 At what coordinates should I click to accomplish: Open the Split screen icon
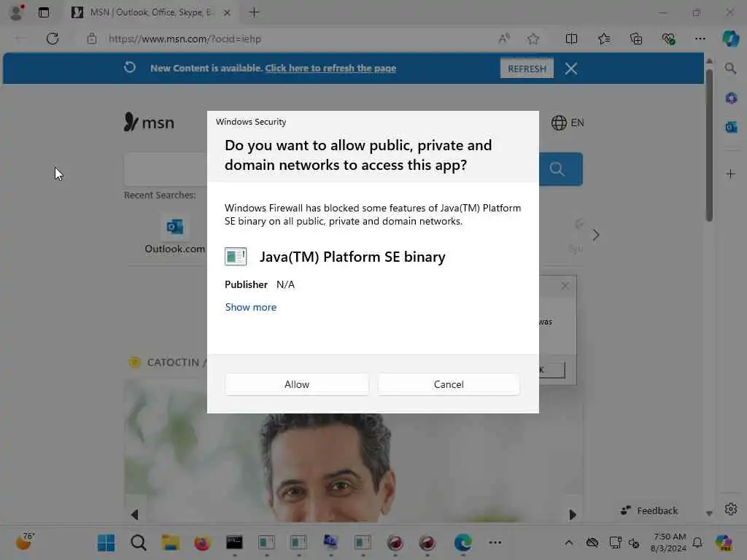[571, 39]
